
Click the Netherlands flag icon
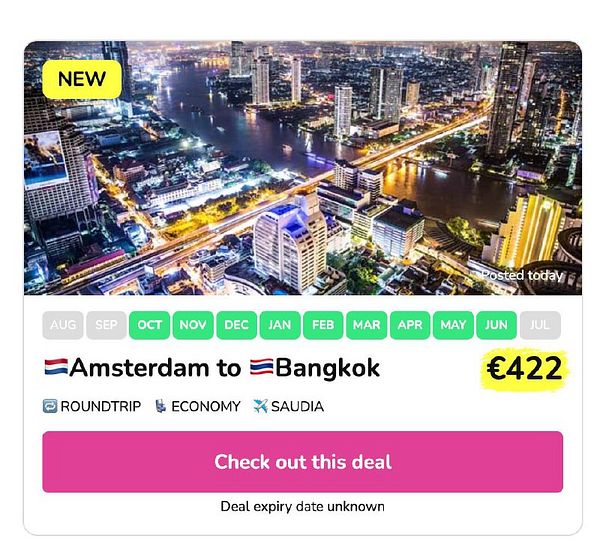pos(56,367)
